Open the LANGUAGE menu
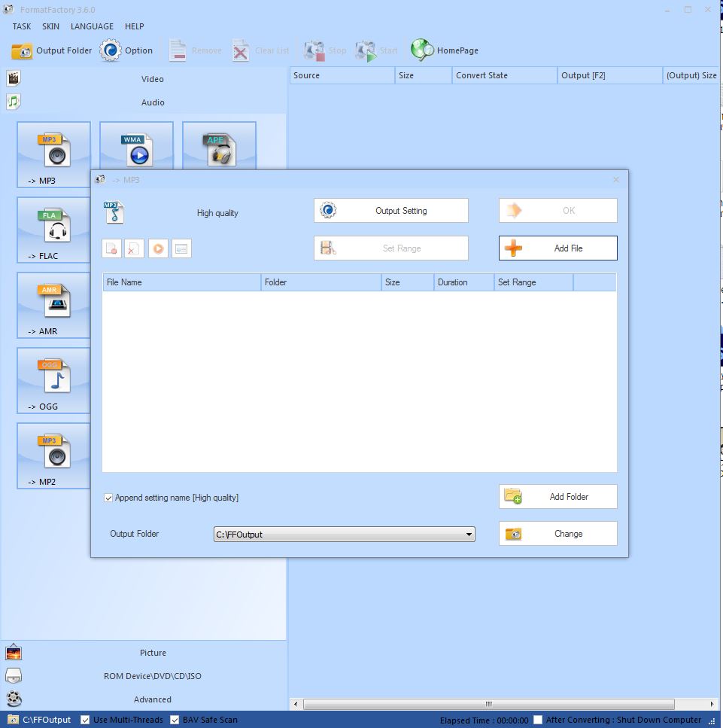 (x=92, y=26)
